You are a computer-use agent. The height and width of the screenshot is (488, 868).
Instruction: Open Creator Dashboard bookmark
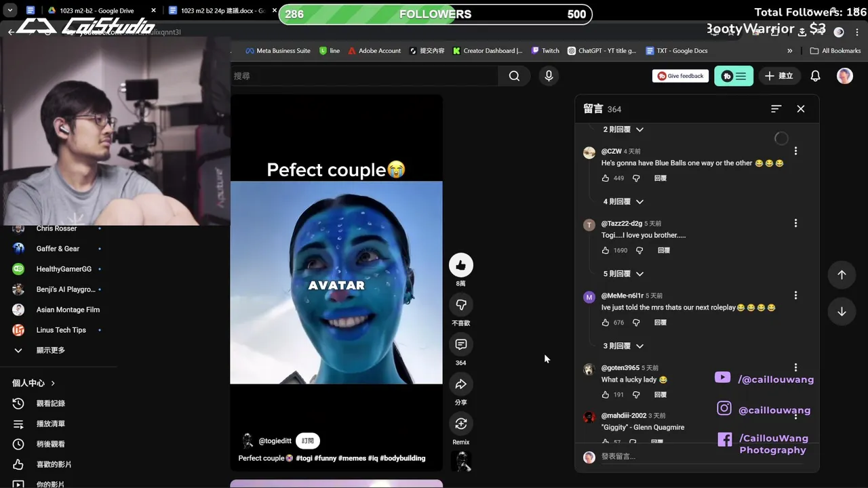(488, 51)
